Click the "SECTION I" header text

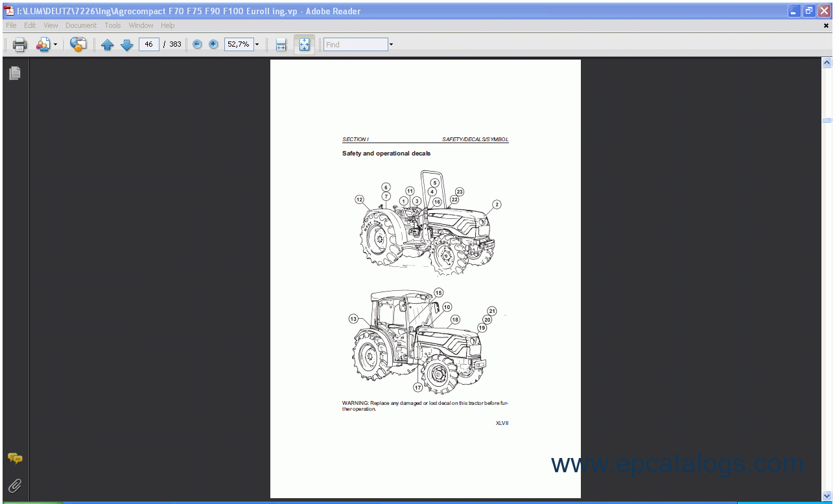(x=355, y=139)
